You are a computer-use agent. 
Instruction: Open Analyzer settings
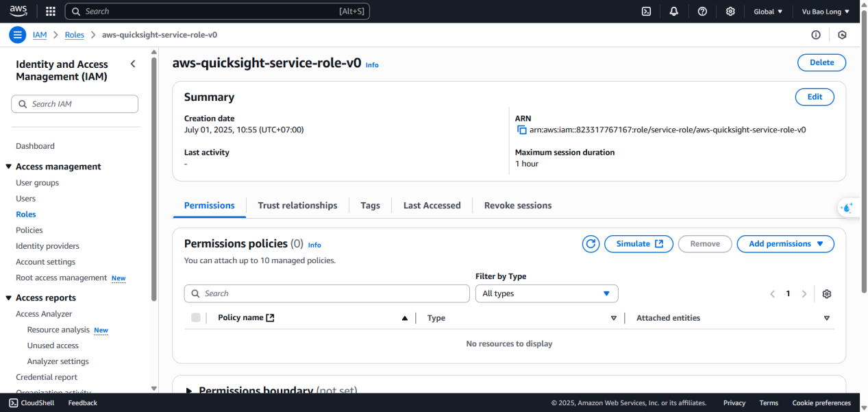click(58, 361)
